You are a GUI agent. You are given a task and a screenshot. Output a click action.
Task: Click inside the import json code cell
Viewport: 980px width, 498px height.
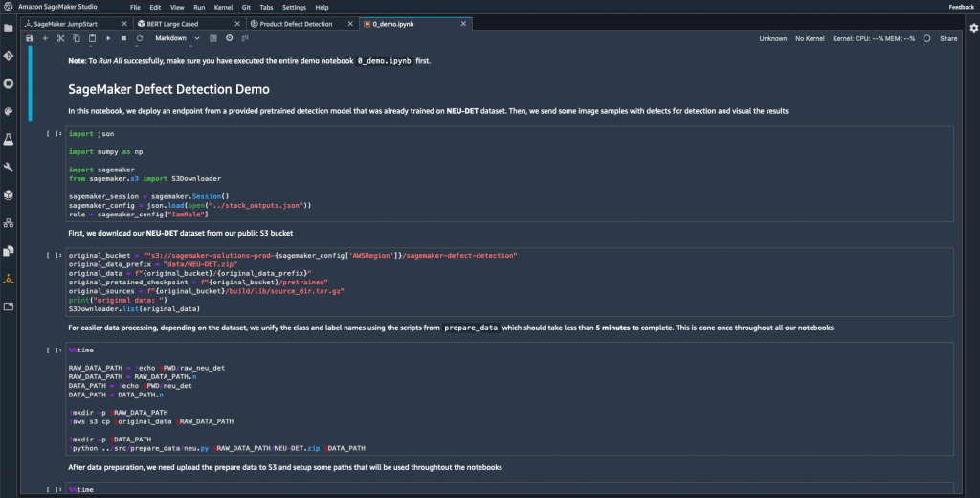coord(511,174)
